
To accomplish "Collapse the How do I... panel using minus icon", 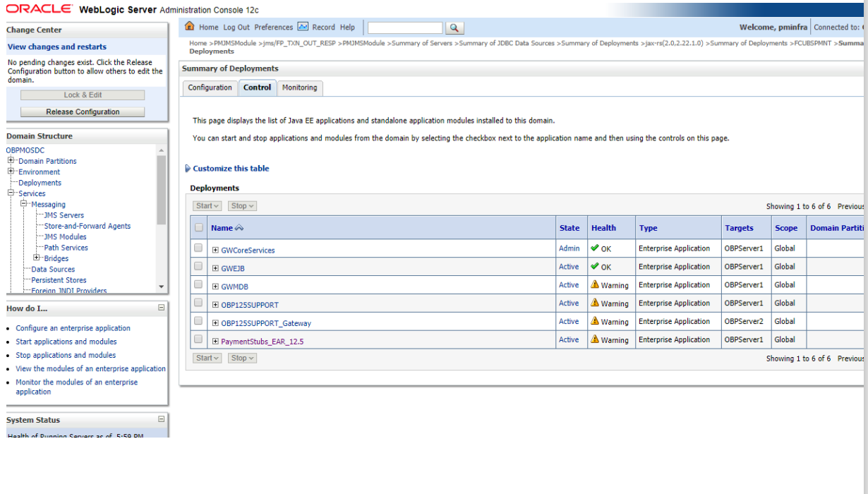I will [x=162, y=308].
